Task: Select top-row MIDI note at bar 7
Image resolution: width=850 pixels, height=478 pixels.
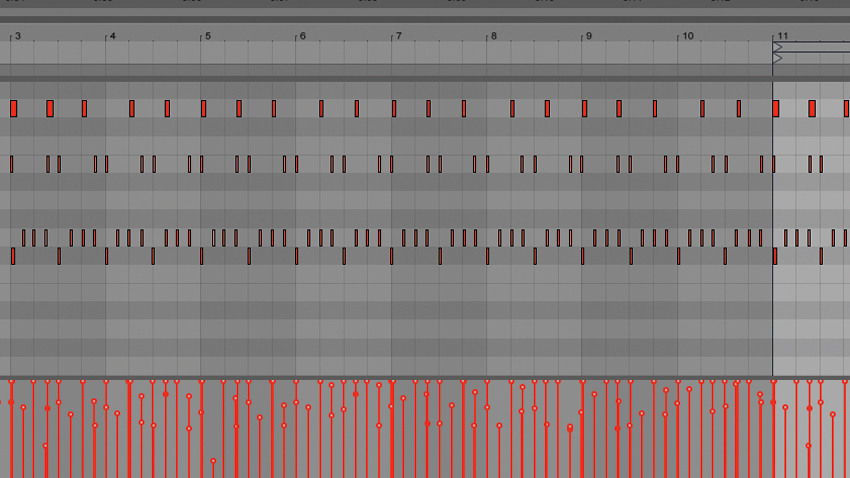Action: point(394,108)
